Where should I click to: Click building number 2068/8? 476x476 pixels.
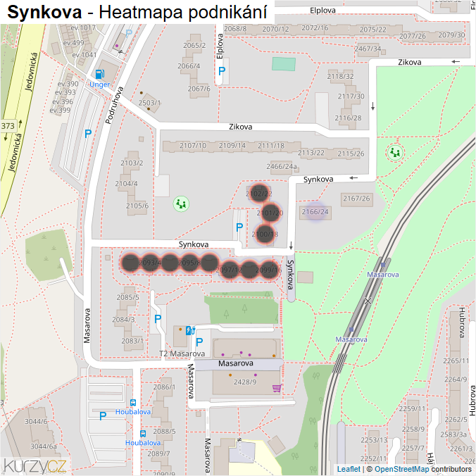click(x=235, y=29)
